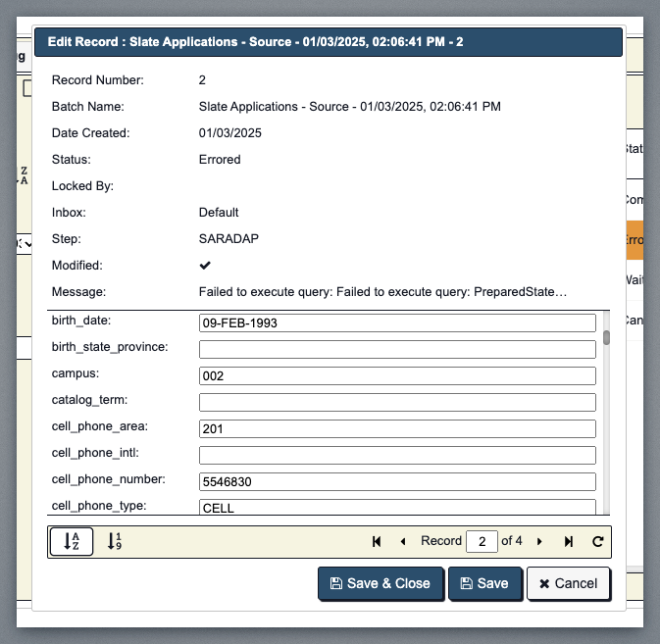Advance to the next record
Image resolution: width=660 pixels, height=644 pixels.
click(542, 541)
